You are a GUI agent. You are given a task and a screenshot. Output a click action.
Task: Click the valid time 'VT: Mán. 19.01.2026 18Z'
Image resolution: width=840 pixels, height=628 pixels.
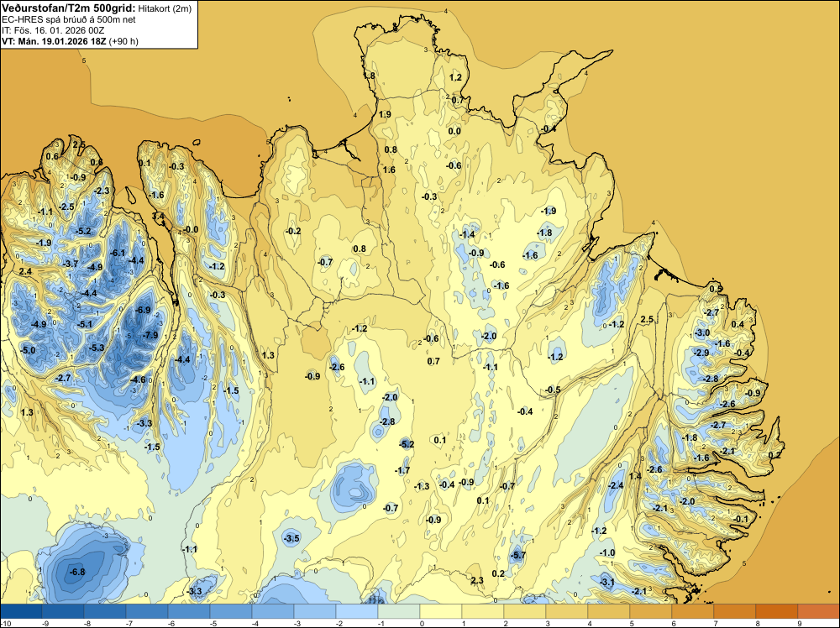click(54, 41)
